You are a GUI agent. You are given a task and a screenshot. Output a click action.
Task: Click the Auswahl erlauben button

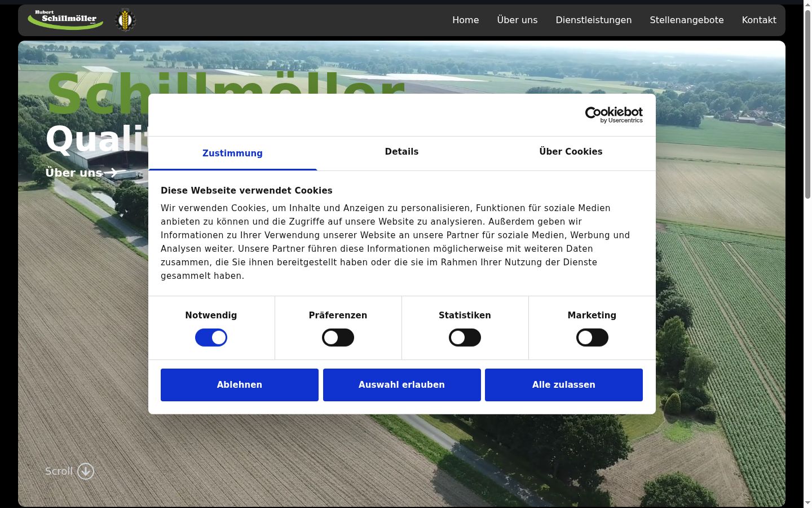[402, 385]
